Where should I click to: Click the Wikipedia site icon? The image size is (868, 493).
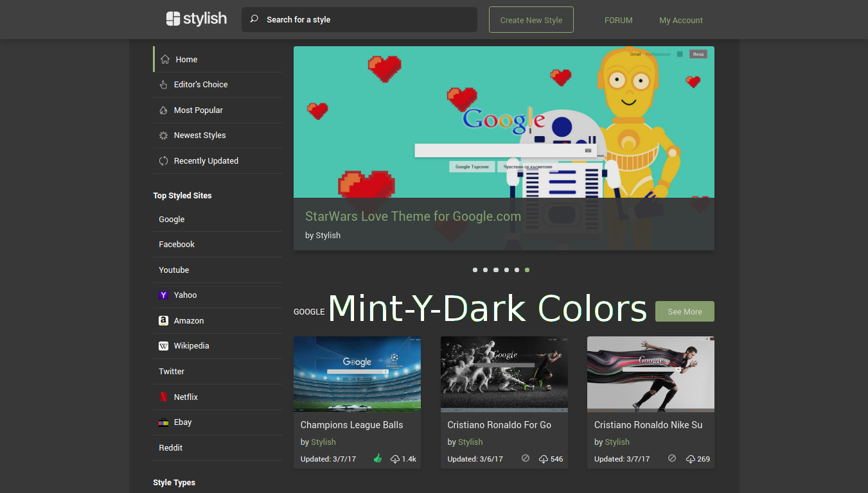pyautogui.click(x=163, y=346)
